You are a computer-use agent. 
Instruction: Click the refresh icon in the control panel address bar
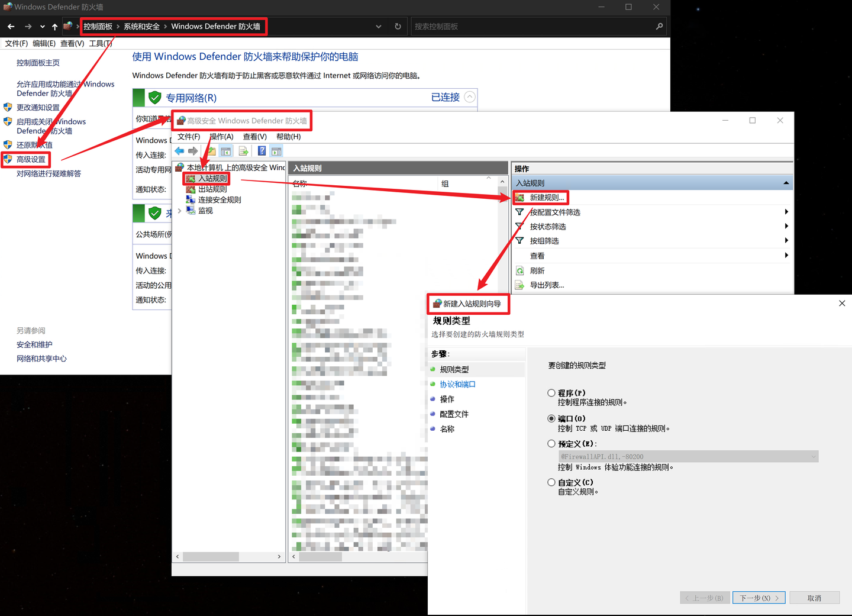398,27
